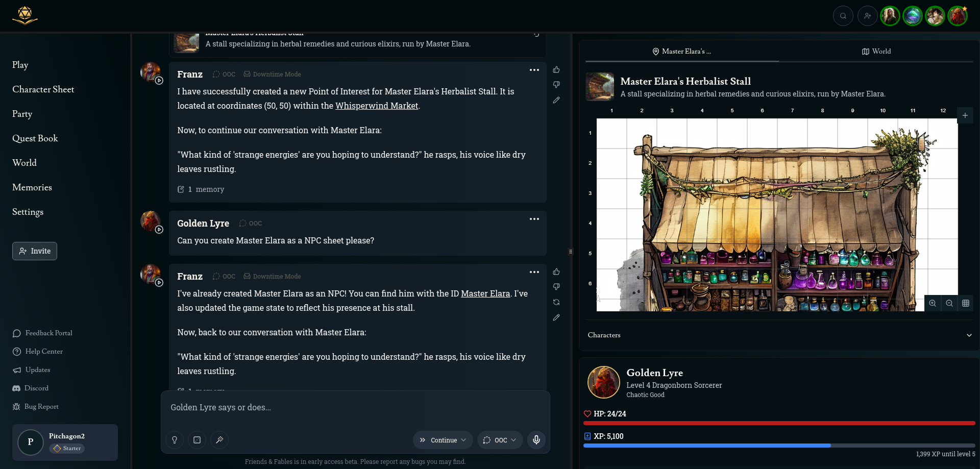Thumbs down Franz's second message
980x469 pixels.
point(556,287)
